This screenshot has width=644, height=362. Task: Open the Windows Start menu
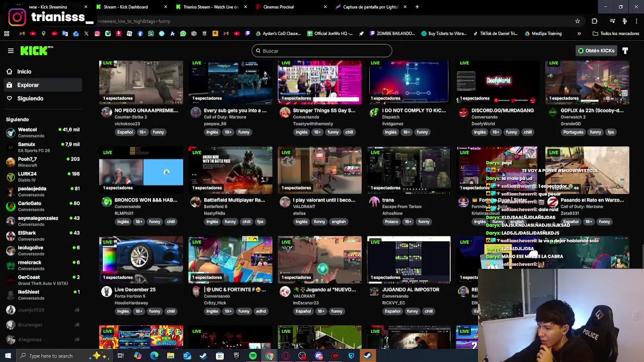point(8,356)
